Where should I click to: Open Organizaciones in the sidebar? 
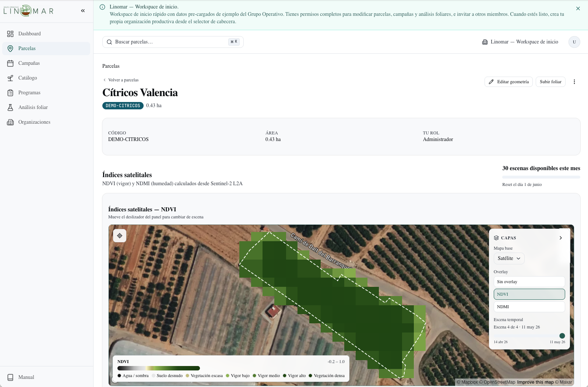46,122
